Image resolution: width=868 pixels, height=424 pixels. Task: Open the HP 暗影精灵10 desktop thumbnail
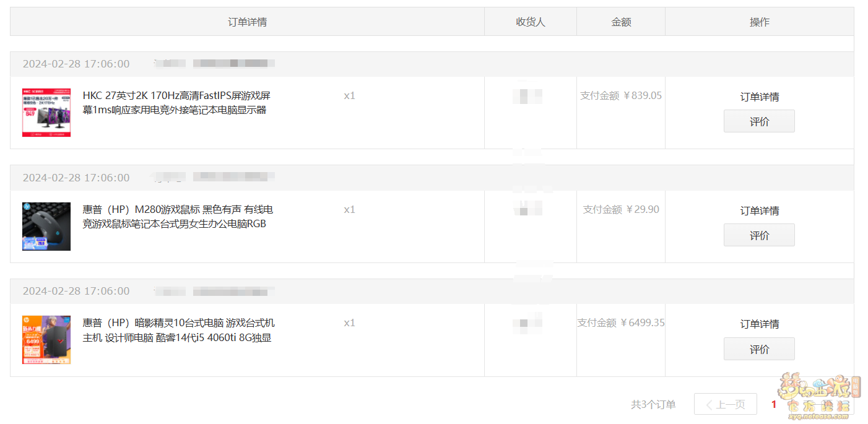[x=46, y=340]
